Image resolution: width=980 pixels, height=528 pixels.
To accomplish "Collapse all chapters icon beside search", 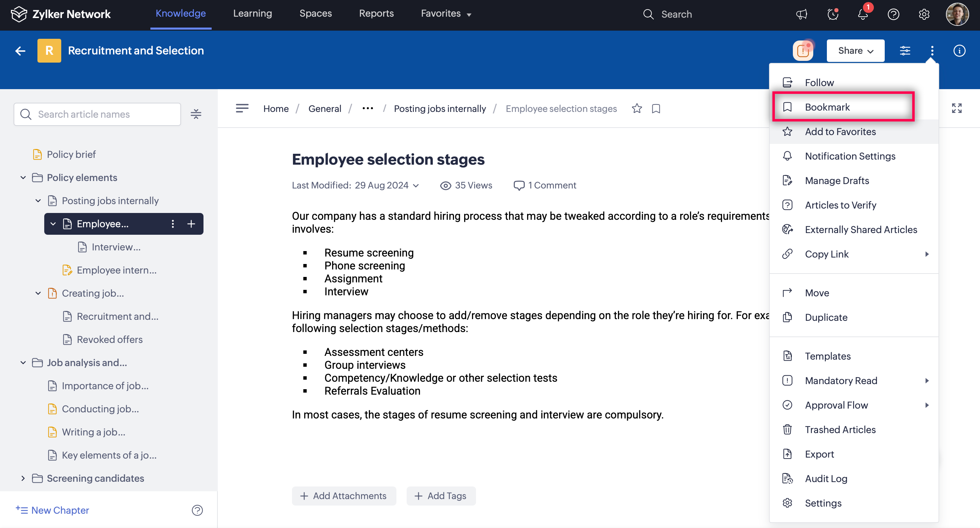I will [x=196, y=114].
